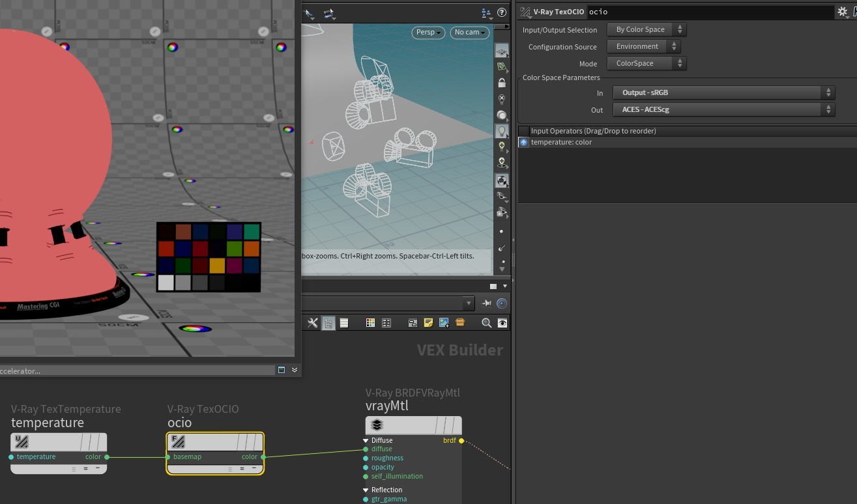This screenshot has width=857, height=504.
Task: Add a background image icon
Action: [444, 323]
